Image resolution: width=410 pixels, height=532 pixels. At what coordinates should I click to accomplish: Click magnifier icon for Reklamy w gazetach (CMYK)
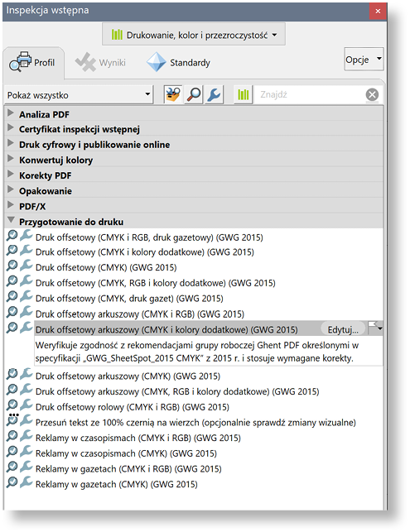point(12,483)
